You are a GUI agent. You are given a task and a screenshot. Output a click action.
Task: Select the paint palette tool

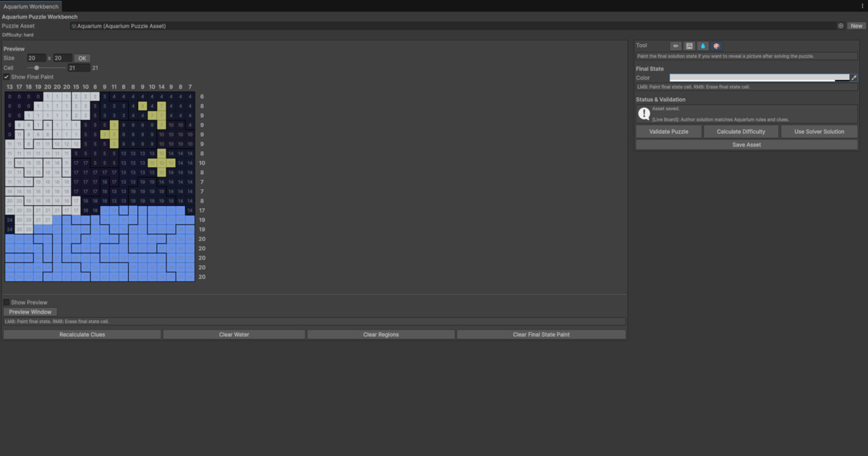click(x=717, y=46)
